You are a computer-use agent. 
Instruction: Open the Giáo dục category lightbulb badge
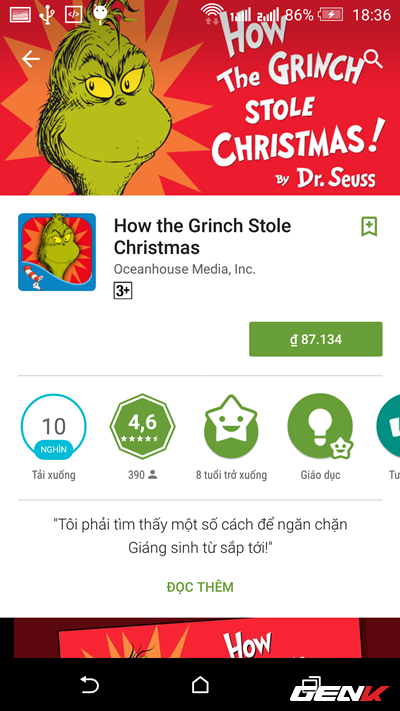[x=320, y=427]
